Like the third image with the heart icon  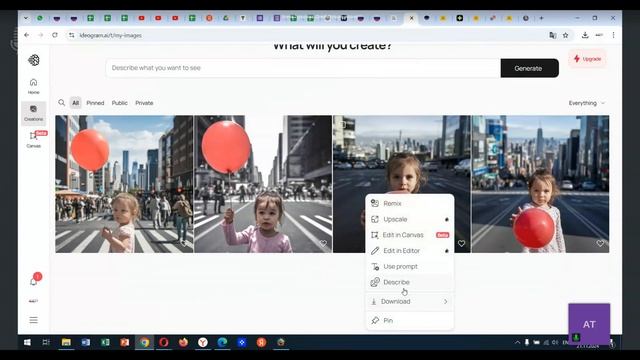click(461, 243)
